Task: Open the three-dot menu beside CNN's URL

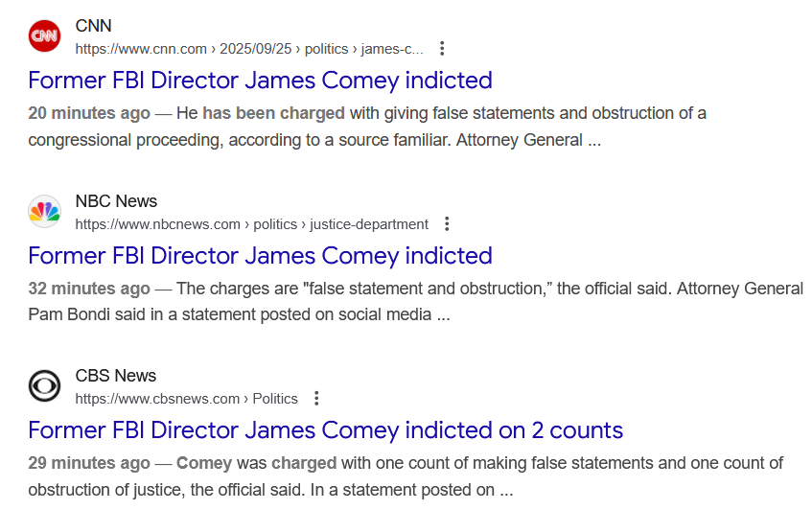Action: click(442, 49)
